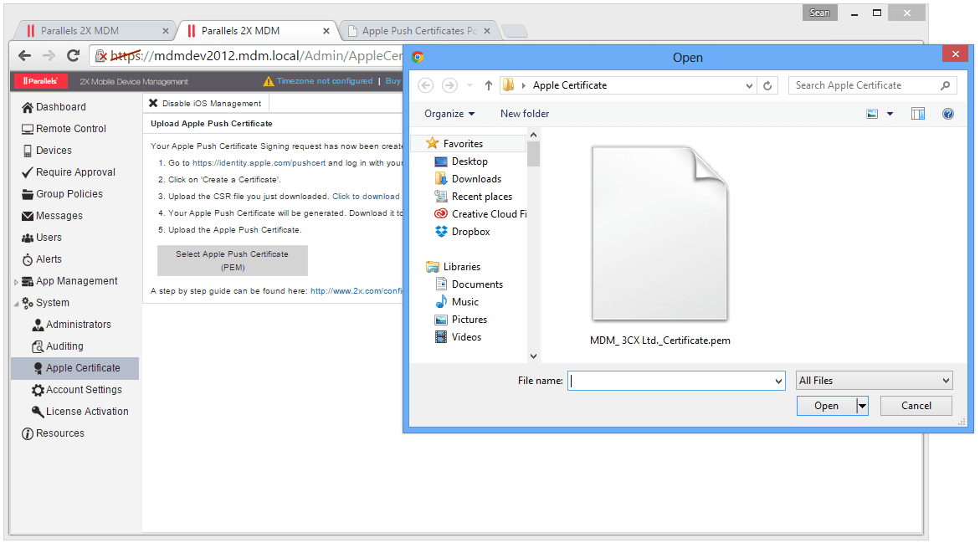Open Resources in the sidebar
The image size is (980, 543).
[x=53, y=433]
